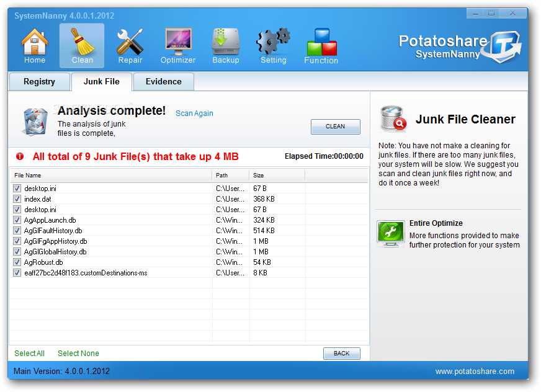
Task: Click the red junk files total message
Action: point(136,157)
